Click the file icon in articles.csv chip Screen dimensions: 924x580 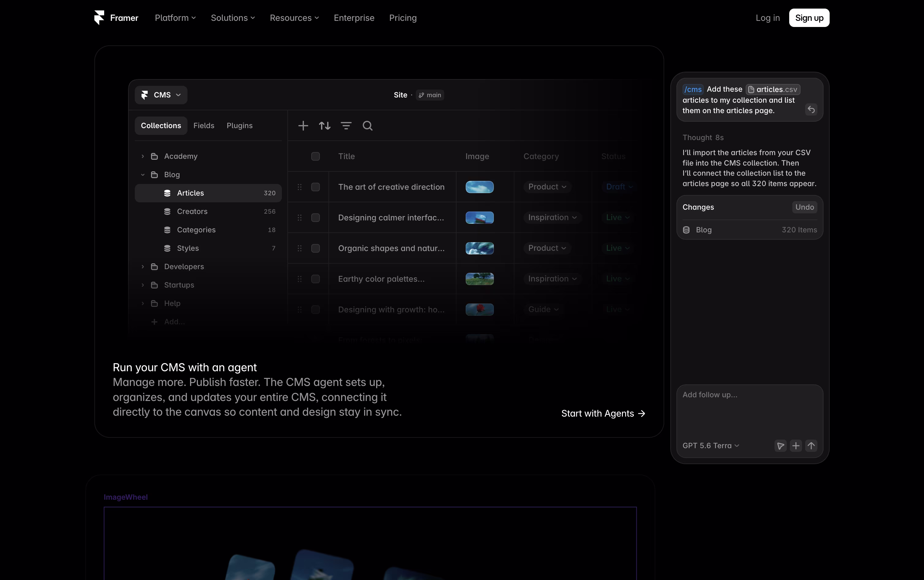coord(751,90)
